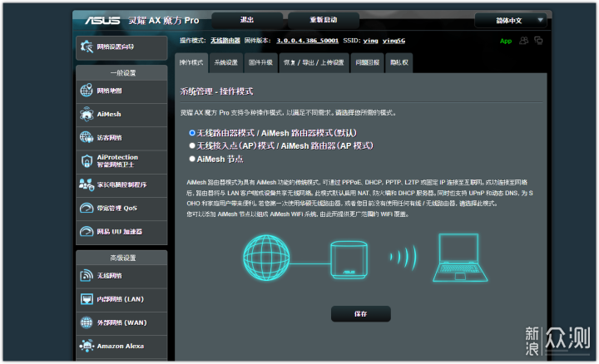
Task: Click the 无线网络 wireless icon
Action: [87, 275]
